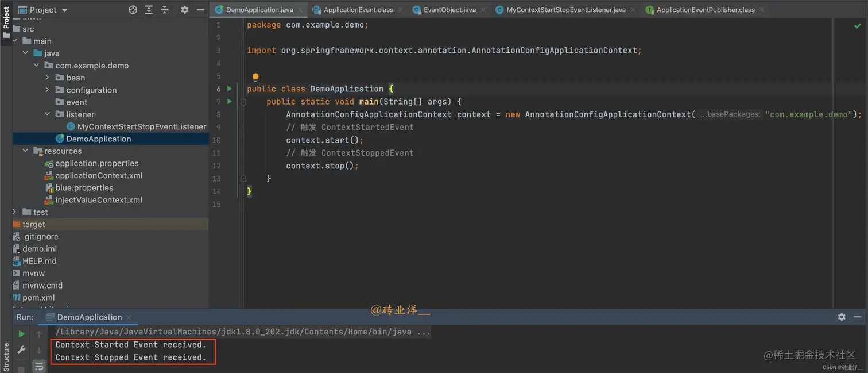Close DemoApplication run tab
The height and width of the screenshot is (373, 868).
tap(129, 317)
